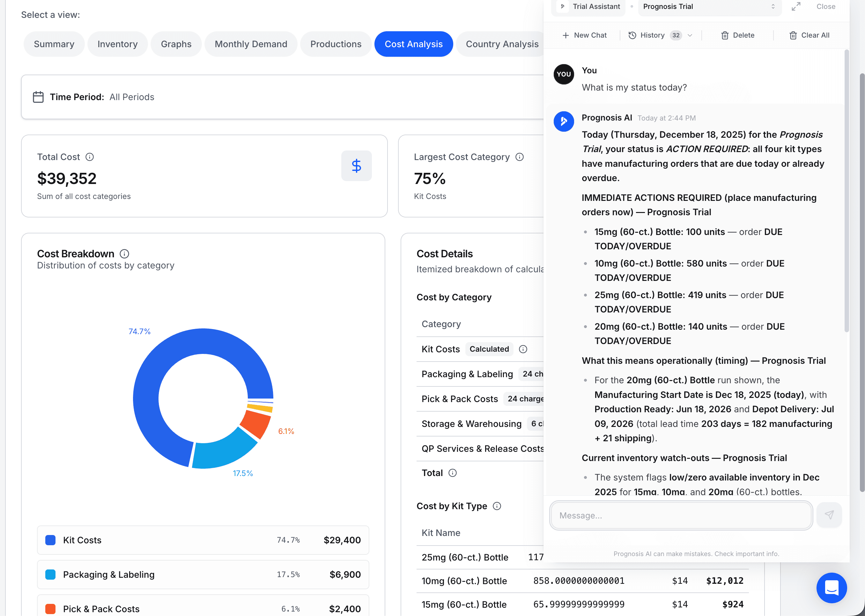
Task: Click the Message input field
Action: click(x=681, y=515)
